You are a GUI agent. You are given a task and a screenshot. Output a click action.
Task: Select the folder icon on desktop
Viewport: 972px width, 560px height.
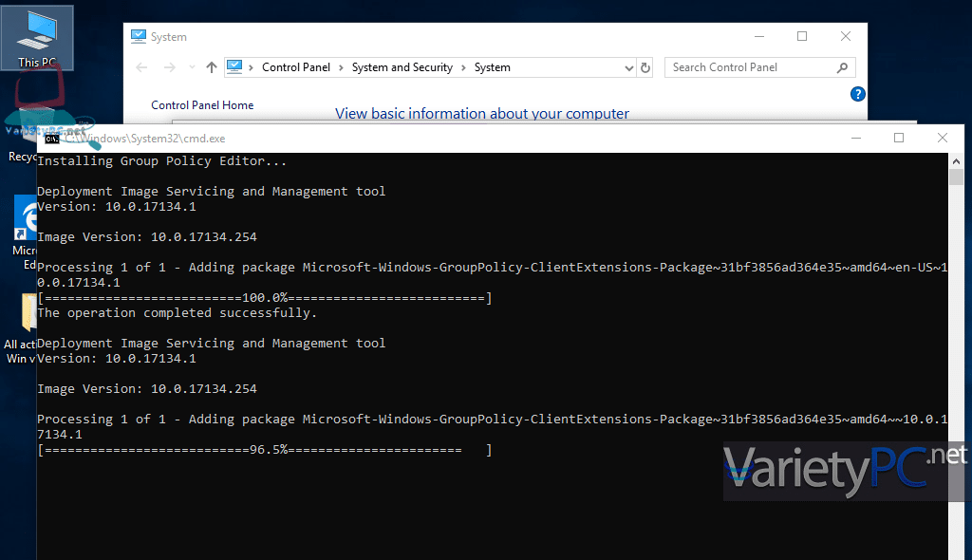28,312
